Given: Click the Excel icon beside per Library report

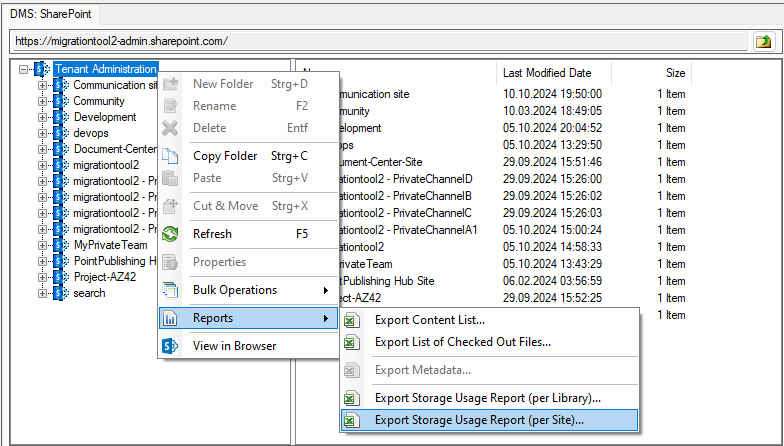Looking at the screenshot, I should (x=352, y=398).
